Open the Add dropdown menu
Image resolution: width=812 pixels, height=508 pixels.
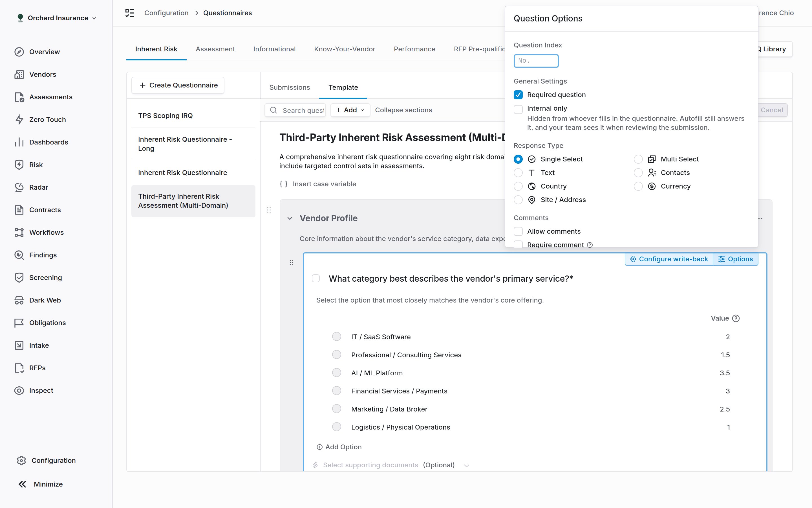click(x=350, y=110)
